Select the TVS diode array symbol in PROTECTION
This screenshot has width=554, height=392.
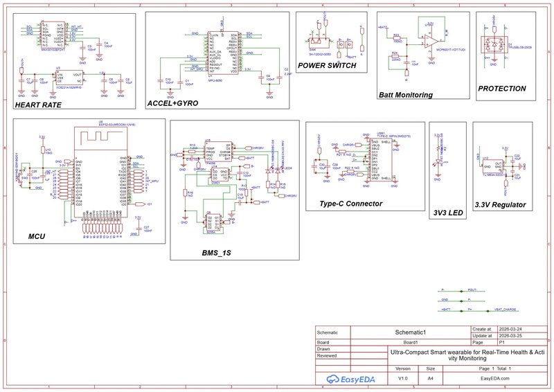[x=494, y=45]
